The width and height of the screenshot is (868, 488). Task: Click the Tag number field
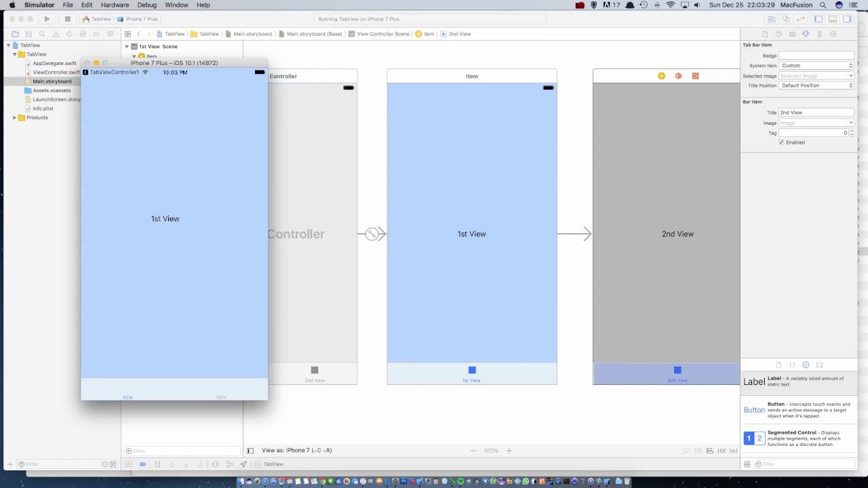click(813, 133)
